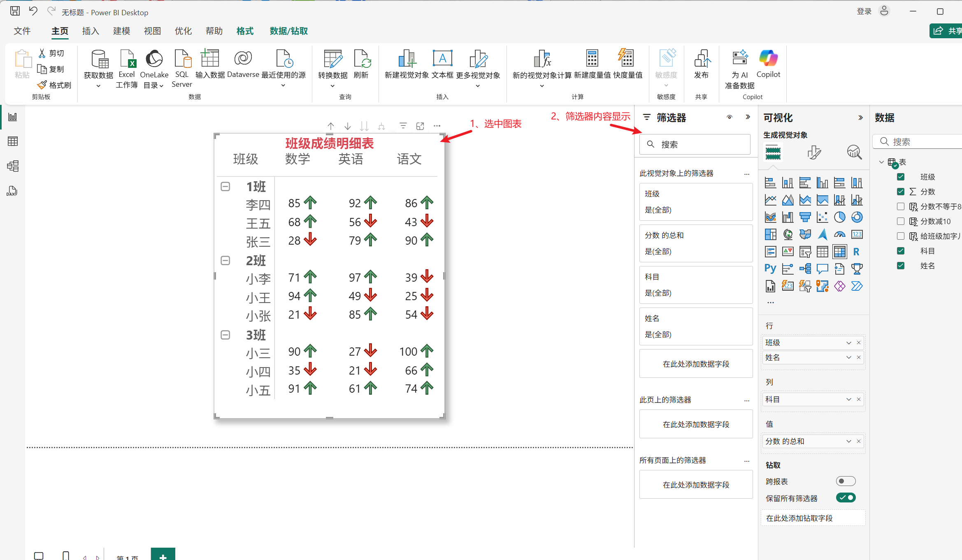Open the DAX query view icon

coord(12,191)
